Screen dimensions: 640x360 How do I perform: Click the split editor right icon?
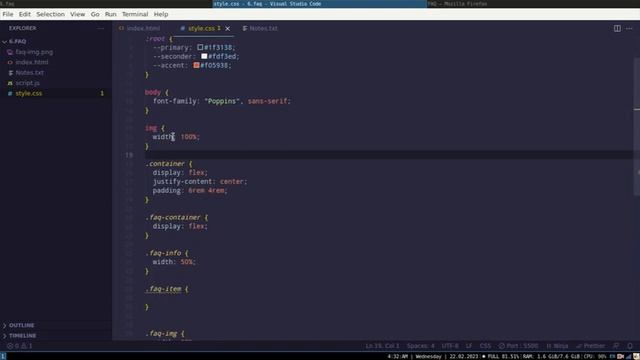tap(617, 28)
